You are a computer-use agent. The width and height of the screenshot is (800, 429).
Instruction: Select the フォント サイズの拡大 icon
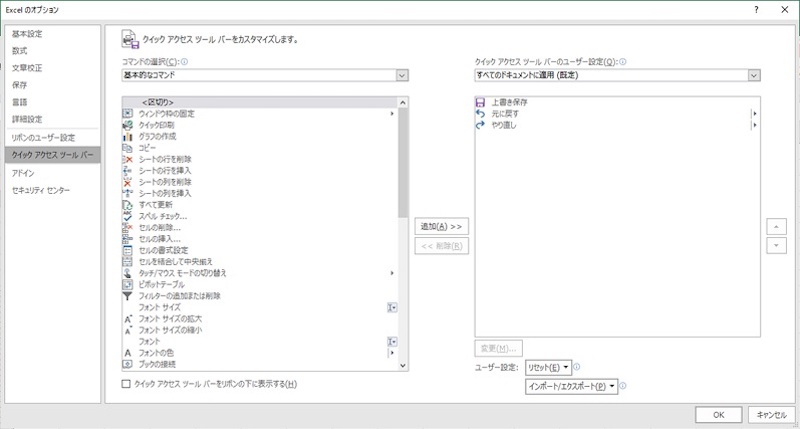(x=128, y=319)
